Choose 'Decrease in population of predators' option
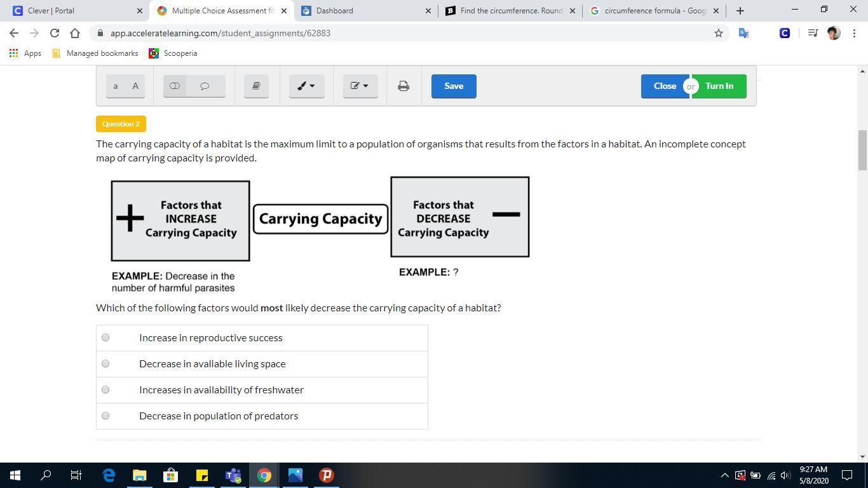The width and height of the screenshot is (868, 488). (105, 416)
